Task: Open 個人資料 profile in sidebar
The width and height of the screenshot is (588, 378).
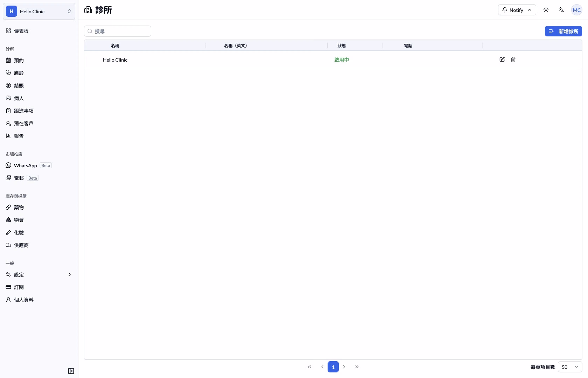Action: (x=39, y=300)
